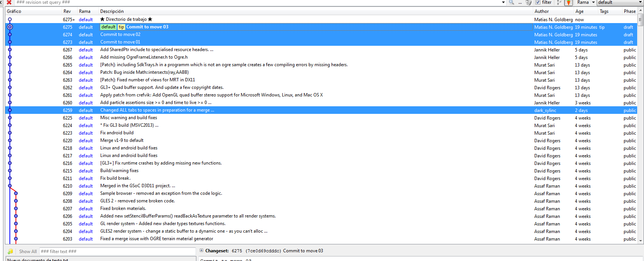Click the folder icon beside Show All
This screenshot has width=644, height=261.
click(10, 252)
